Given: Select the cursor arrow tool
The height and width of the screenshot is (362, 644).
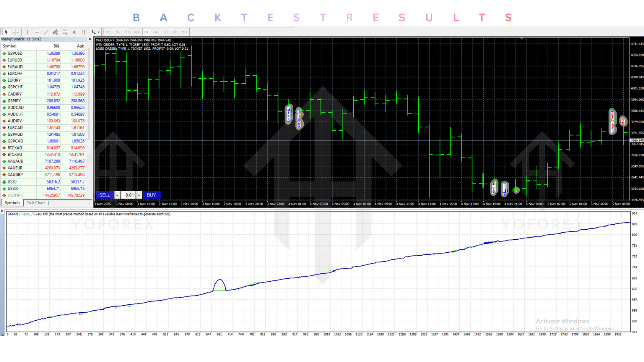Looking at the screenshot, I should coord(6,32).
